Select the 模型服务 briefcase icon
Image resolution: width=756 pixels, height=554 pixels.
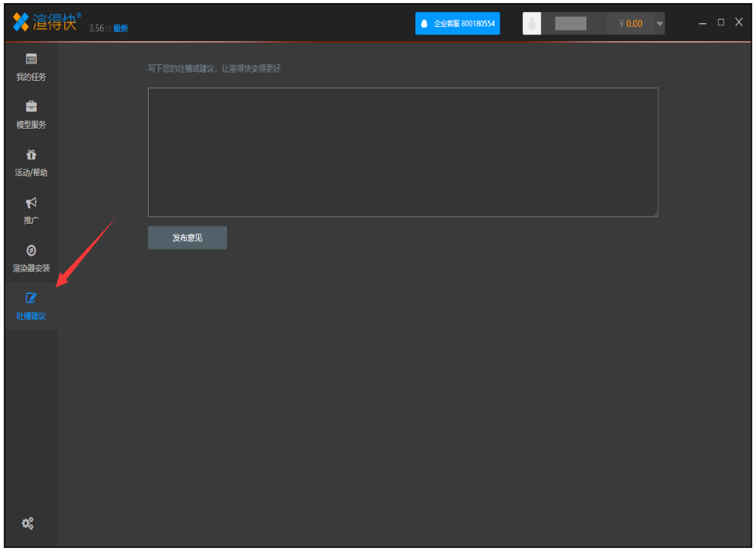point(31,107)
